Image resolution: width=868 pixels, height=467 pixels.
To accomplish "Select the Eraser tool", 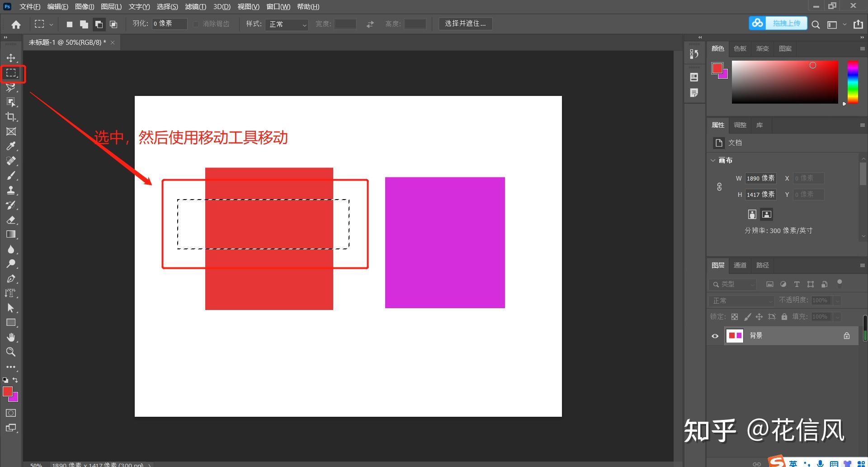I will (11, 220).
